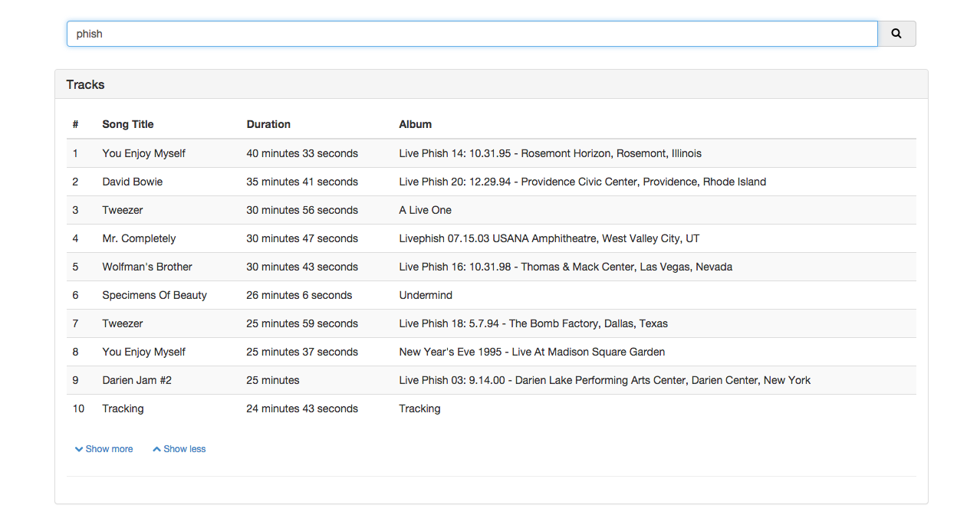Click the "A Live One" album
The height and width of the screenshot is (515, 980).
coord(426,210)
